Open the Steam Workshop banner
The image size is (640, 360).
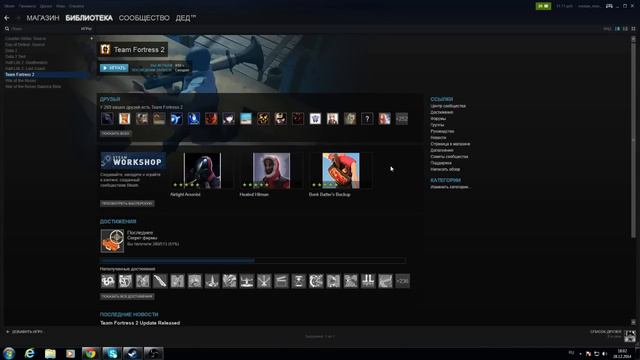(133, 160)
